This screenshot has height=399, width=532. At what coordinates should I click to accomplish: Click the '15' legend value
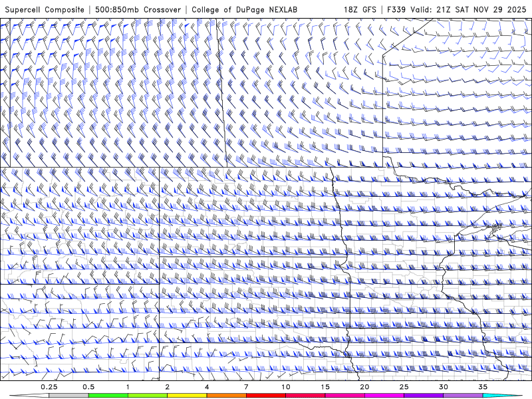[x=325, y=387]
